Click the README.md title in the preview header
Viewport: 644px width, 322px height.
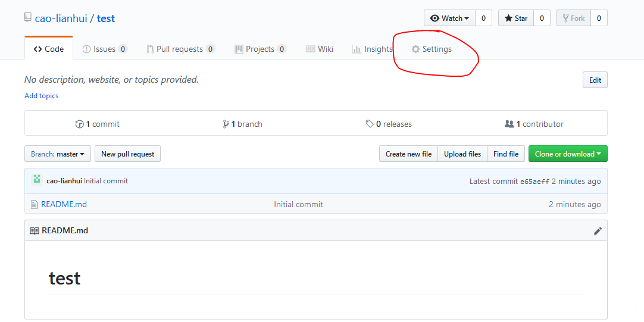[x=65, y=231]
